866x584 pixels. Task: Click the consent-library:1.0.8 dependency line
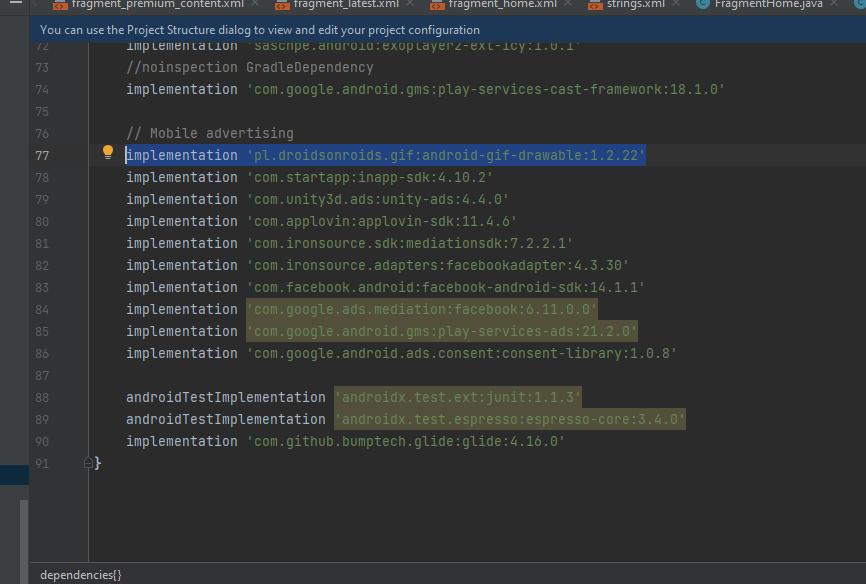point(402,353)
